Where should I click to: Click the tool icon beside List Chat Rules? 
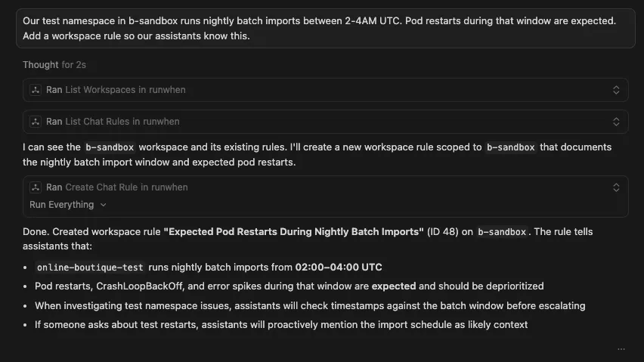35,122
